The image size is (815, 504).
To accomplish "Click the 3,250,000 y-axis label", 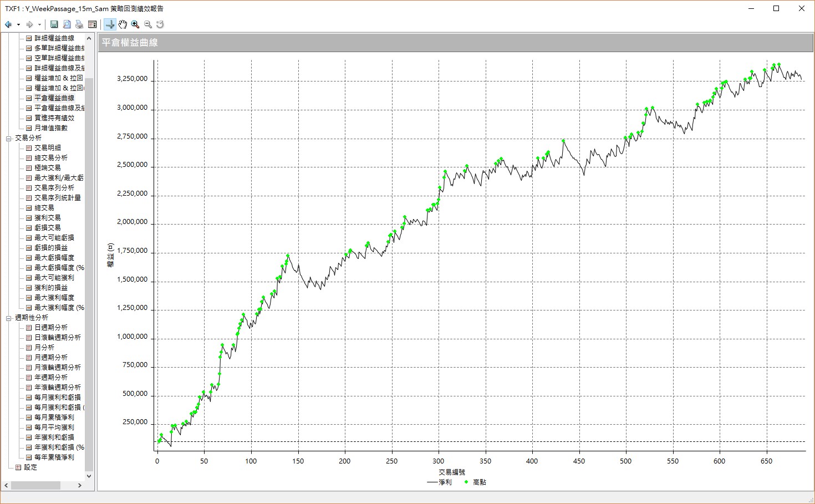I will click(x=132, y=79).
